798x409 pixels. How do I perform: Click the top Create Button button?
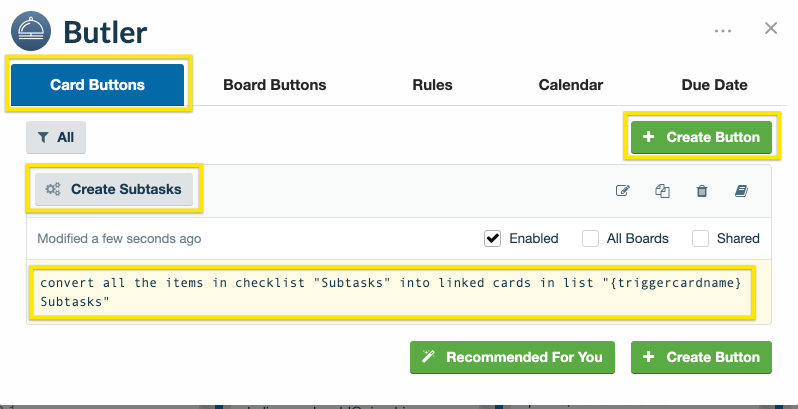coord(701,137)
